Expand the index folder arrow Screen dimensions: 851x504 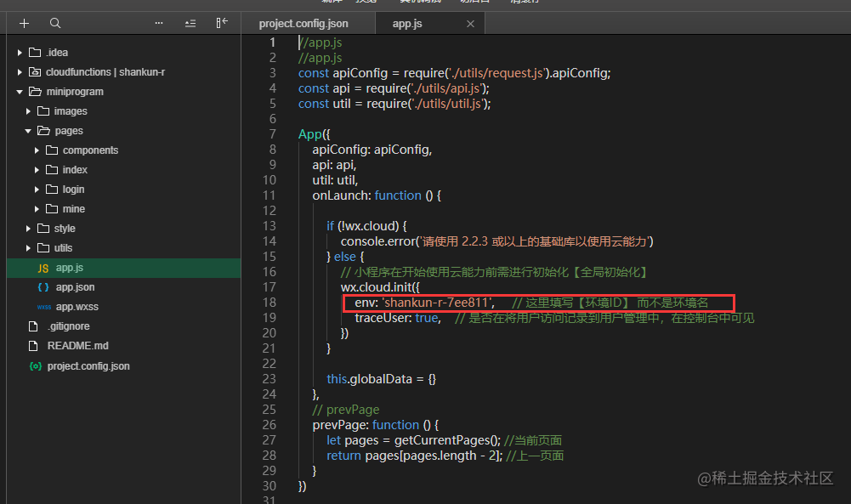coord(37,170)
